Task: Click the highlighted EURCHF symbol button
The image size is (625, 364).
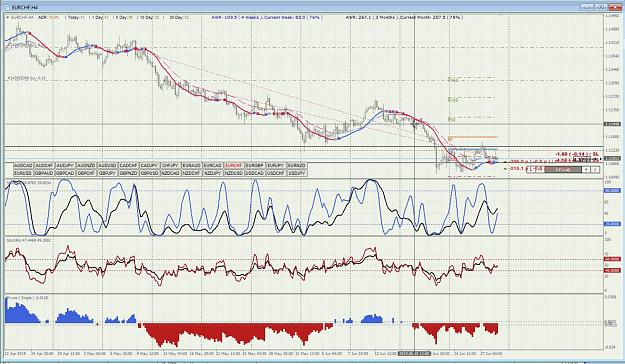Action: pos(234,165)
